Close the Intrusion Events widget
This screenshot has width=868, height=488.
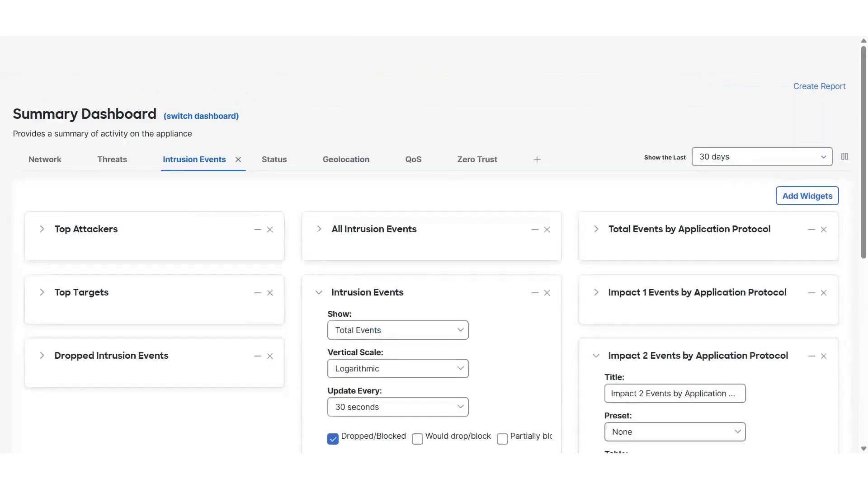pyautogui.click(x=547, y=293)
